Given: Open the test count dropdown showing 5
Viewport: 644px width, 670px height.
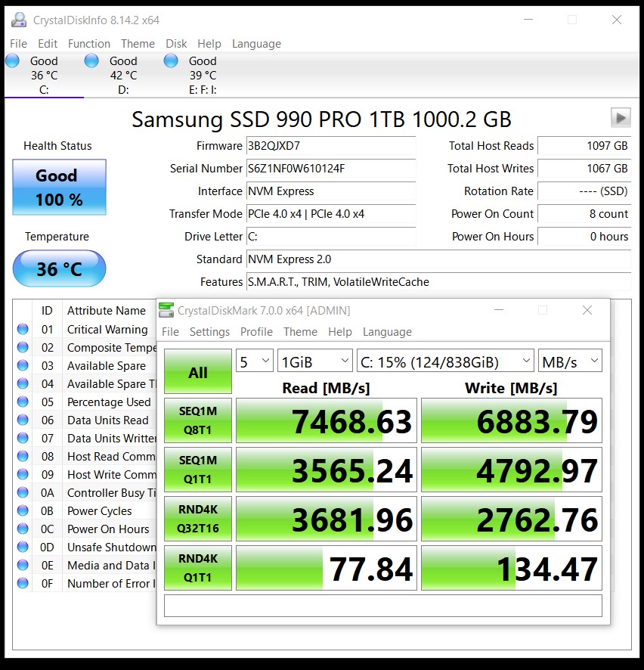Looking at the screenshot, I should click(x=254, y=361).
